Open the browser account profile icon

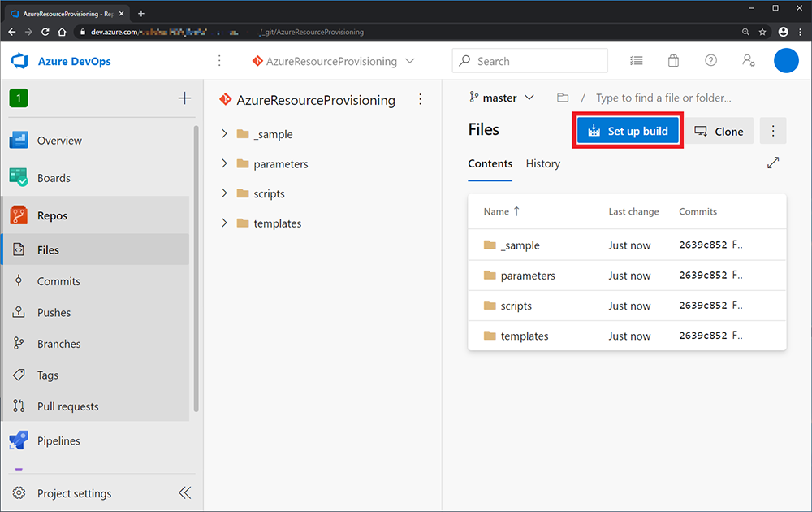783,32
